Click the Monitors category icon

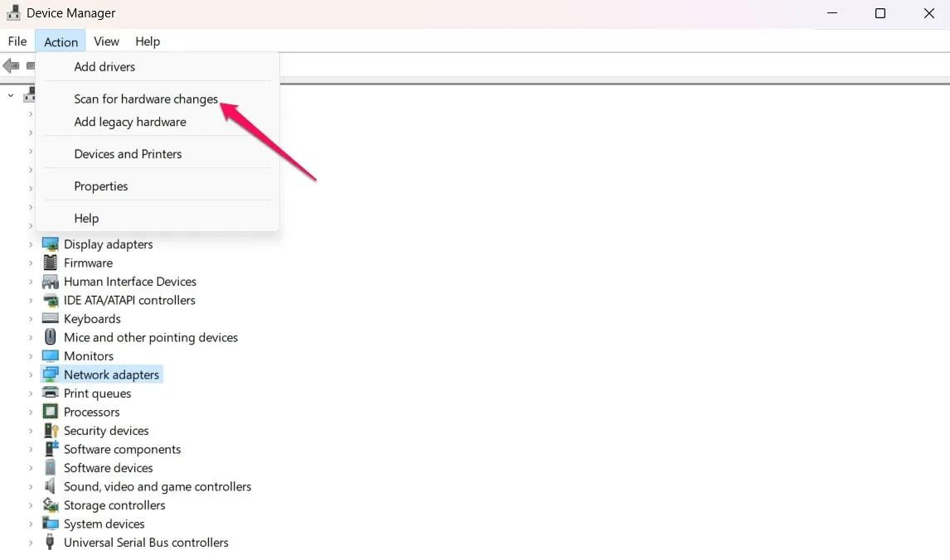click(x=51, y=356)
